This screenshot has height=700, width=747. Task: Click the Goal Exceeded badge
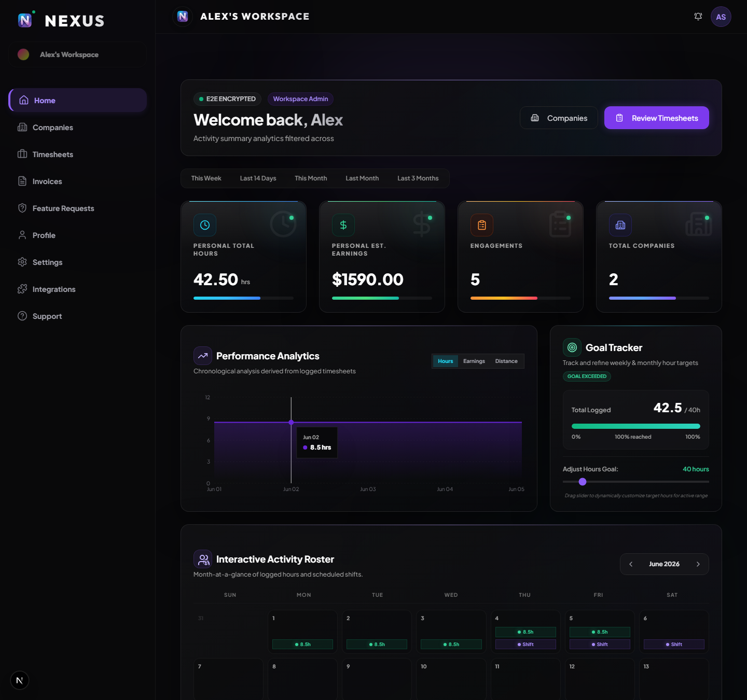click(x=587, y=376)
